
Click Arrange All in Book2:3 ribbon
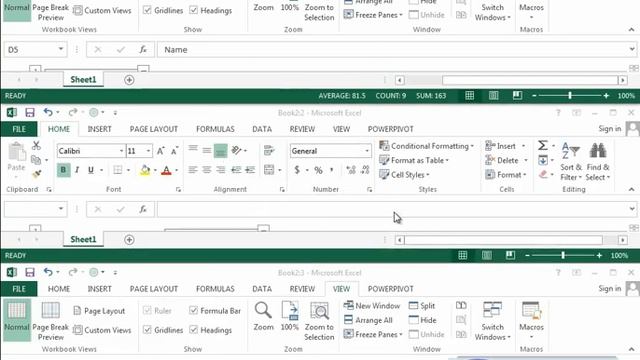[x=368, y=320]
